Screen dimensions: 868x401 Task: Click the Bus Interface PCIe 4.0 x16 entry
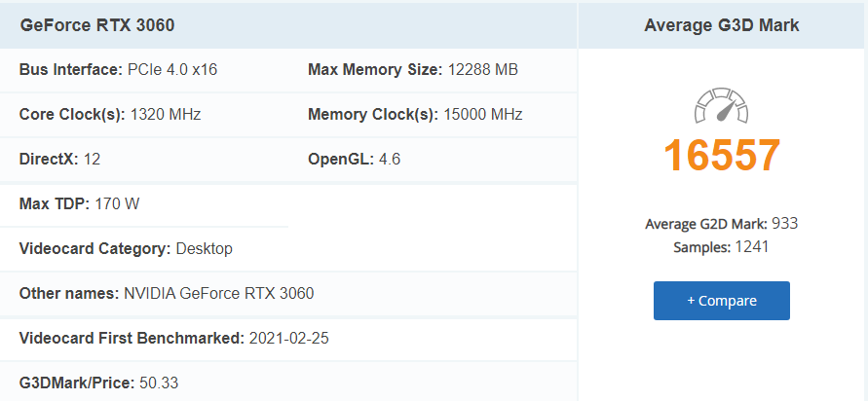point(119,70)
